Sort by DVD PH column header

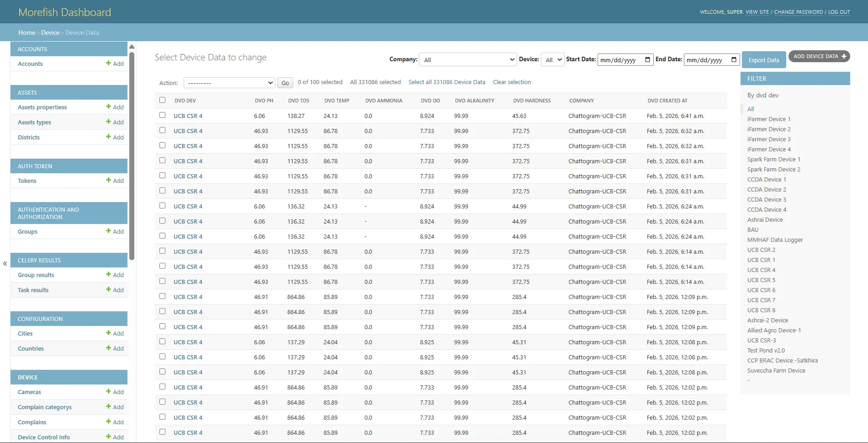point(264,101)
